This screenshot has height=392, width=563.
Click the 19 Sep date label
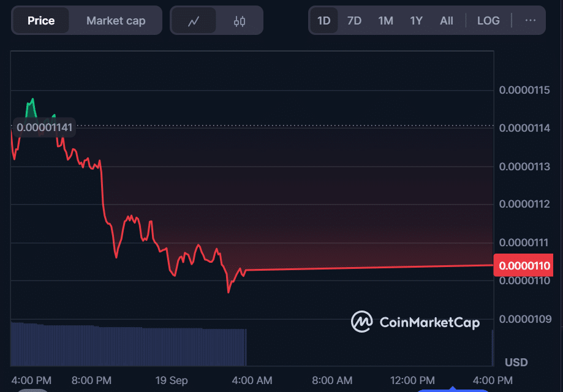click(172, 380)
